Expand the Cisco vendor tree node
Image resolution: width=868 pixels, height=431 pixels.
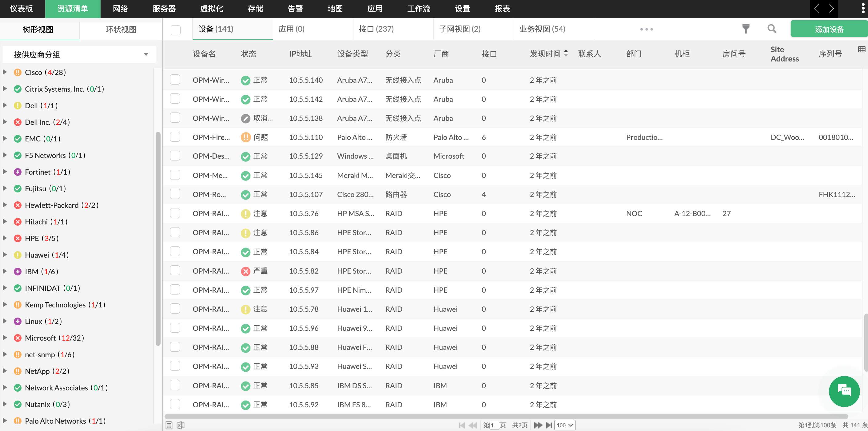tap(5, 72)
